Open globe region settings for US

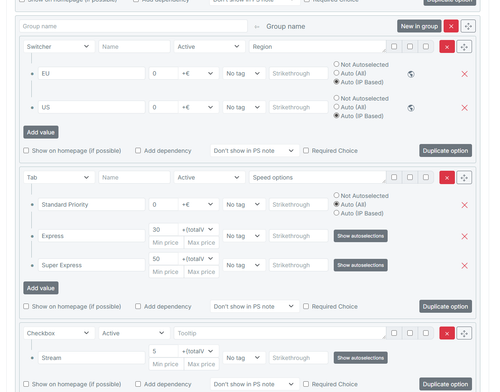411,108
